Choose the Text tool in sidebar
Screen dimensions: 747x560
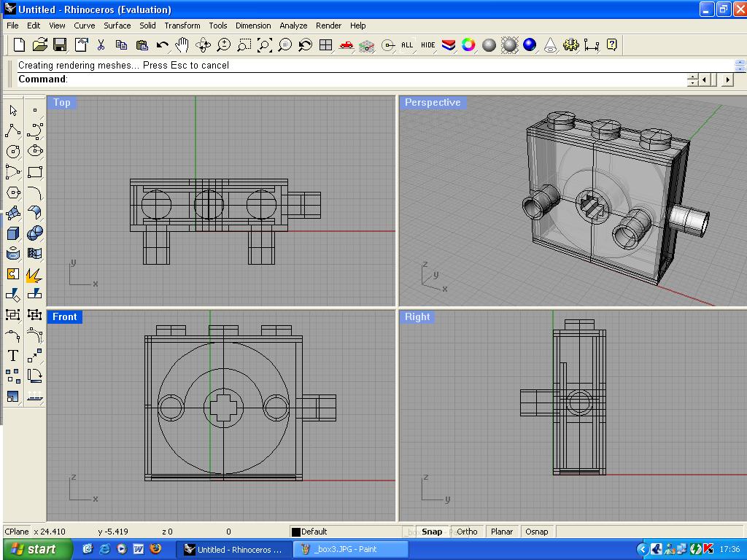[x=13, y=356]
